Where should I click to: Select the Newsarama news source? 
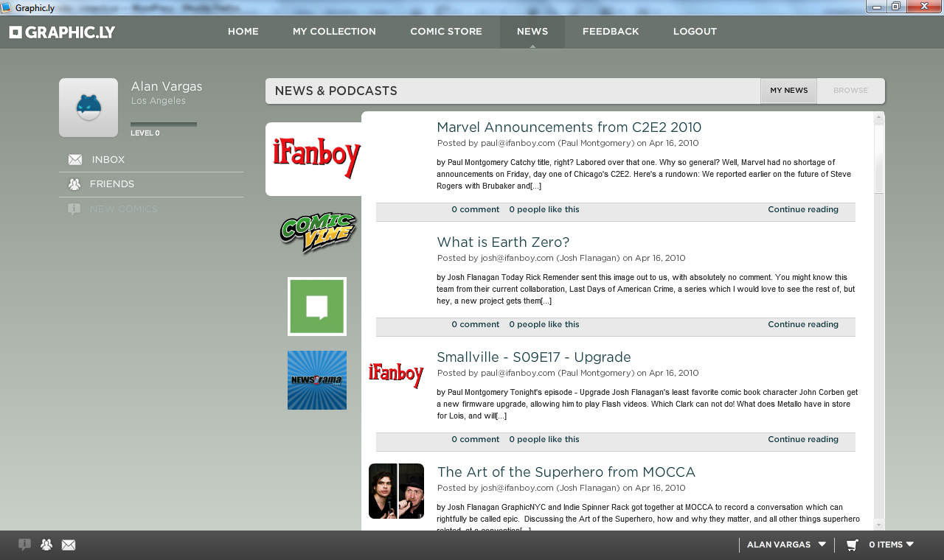click(x=317, y=380)
